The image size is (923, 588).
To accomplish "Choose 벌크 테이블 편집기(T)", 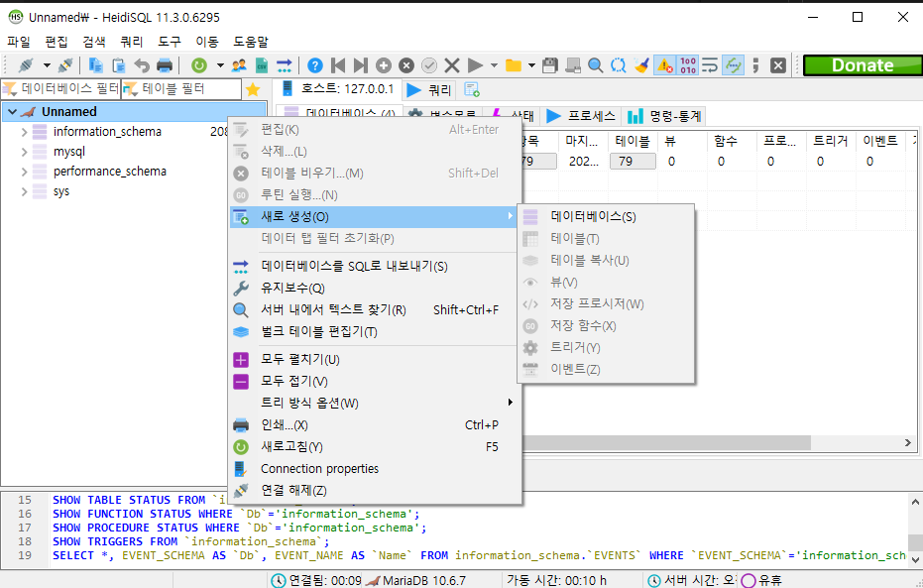I will pos(375,332).
